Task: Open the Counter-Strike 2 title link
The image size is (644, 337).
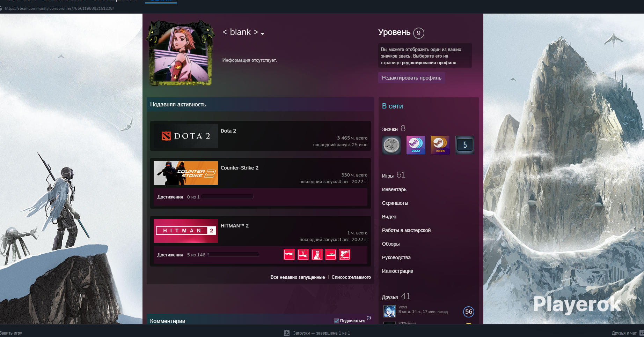Action: (240, 168)
